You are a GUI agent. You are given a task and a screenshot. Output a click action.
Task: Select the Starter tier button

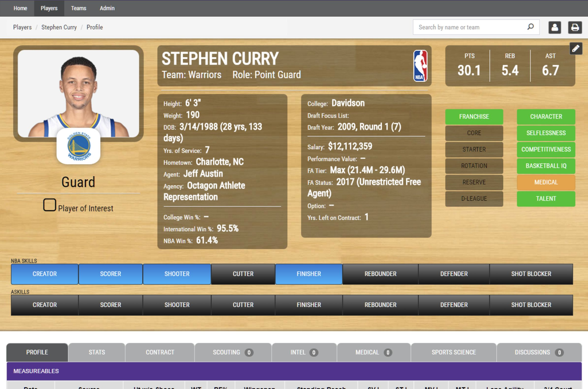point(474,150)
